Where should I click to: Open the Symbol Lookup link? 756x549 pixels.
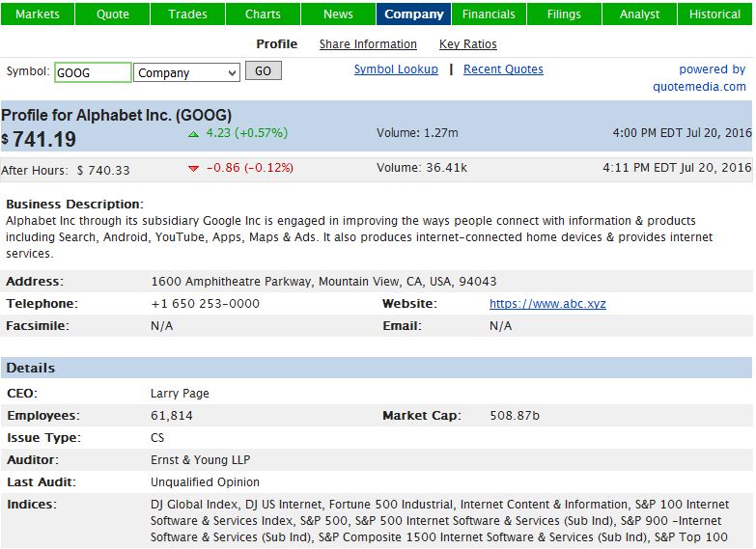coord(396,69)
